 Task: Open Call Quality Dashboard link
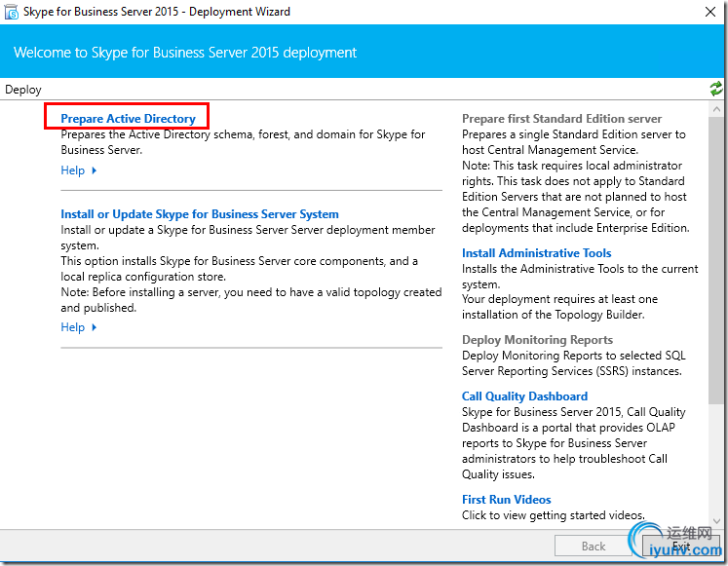[524, 396]
